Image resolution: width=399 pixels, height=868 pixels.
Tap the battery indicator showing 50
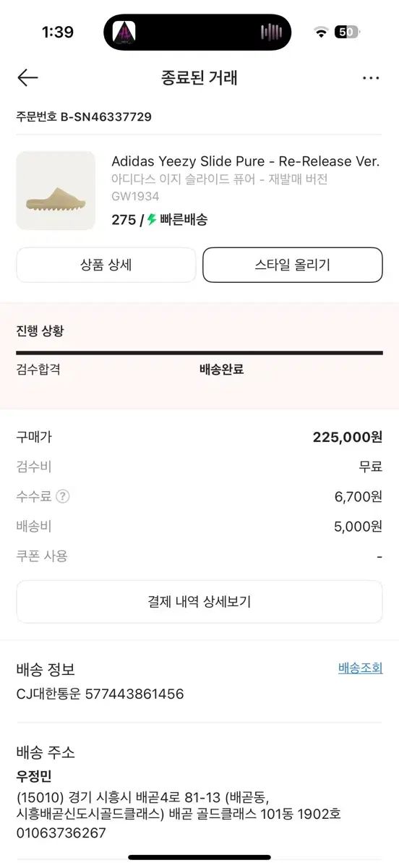tap(347, 32)
